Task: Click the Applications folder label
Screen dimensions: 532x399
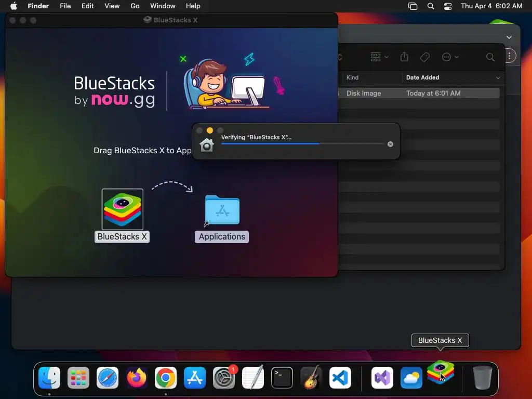Action: pyautogui.click(x=222, y=236)
